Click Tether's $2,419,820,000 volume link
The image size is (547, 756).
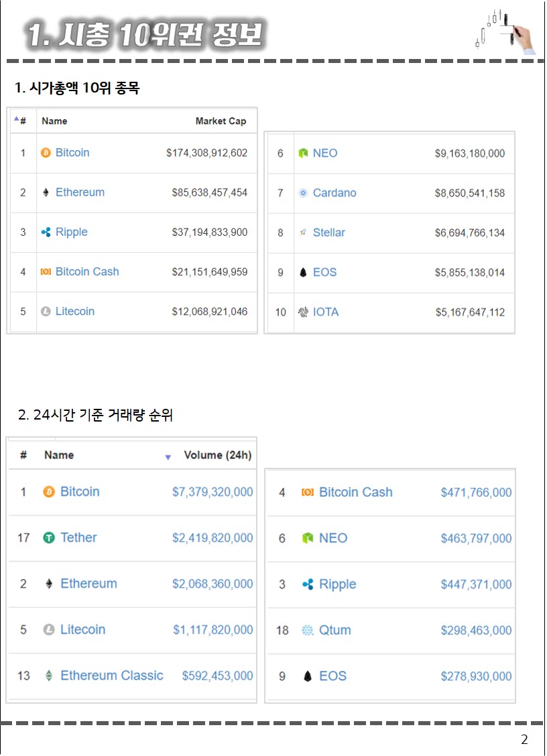click(212, 538)
